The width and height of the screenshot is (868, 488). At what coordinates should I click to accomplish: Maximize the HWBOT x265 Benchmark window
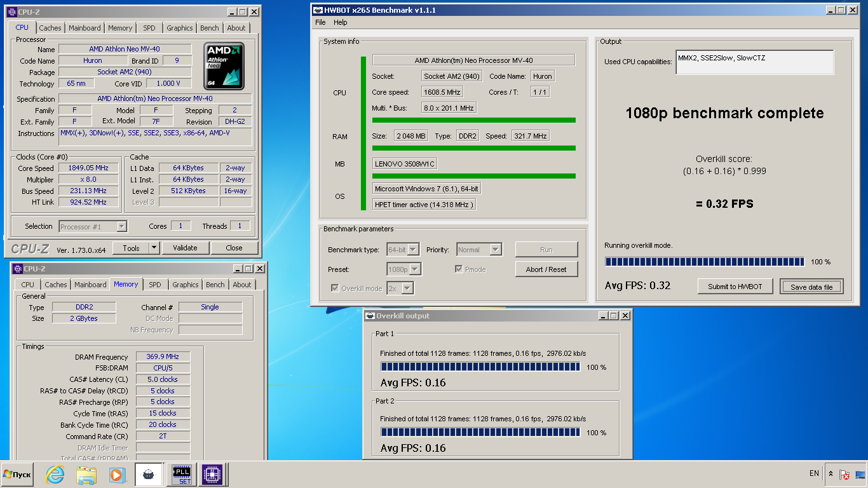click(x=841, y=10)
